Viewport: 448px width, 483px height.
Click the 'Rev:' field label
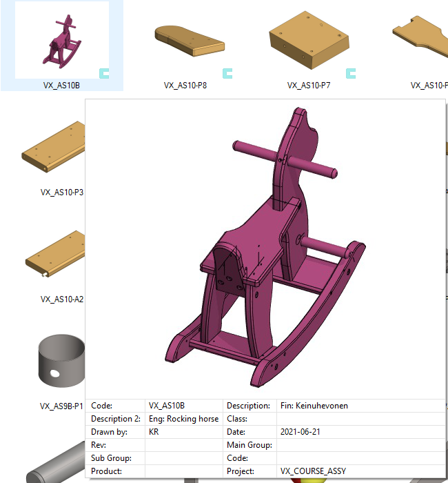click(99, 445)
